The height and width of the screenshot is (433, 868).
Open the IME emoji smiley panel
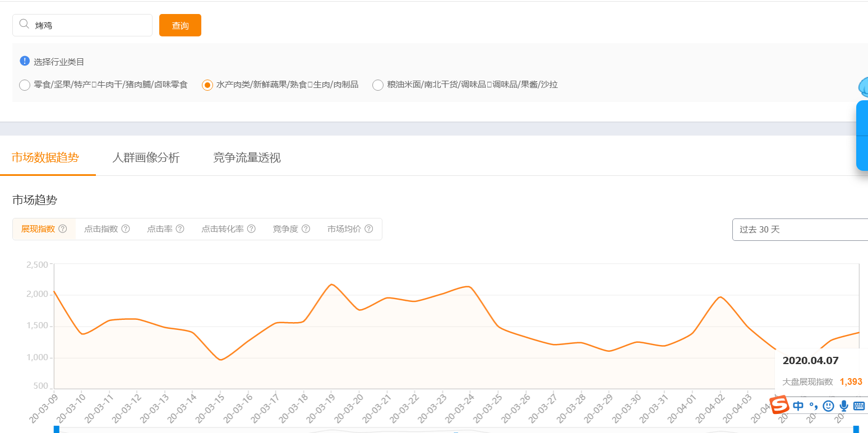(828, 406)
